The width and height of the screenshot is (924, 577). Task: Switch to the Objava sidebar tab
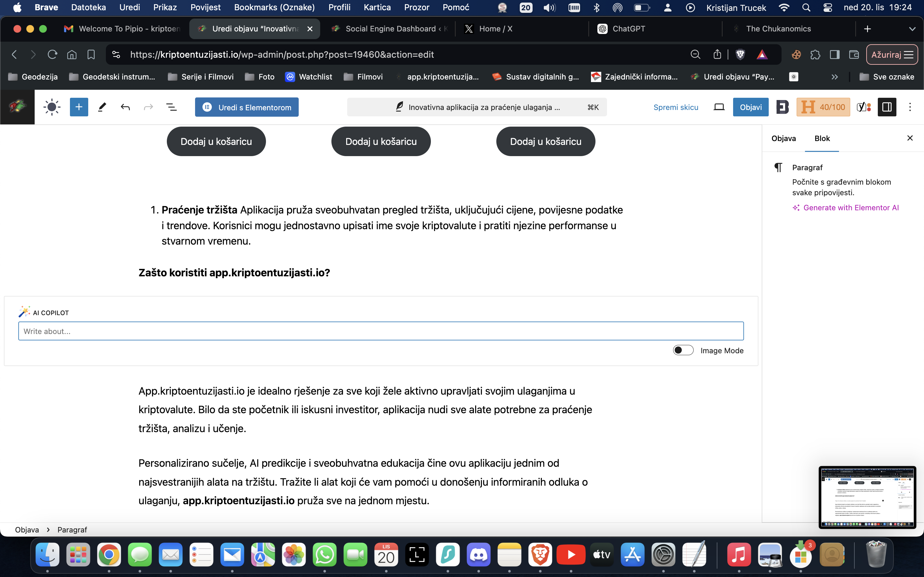[x=783, y=138]
